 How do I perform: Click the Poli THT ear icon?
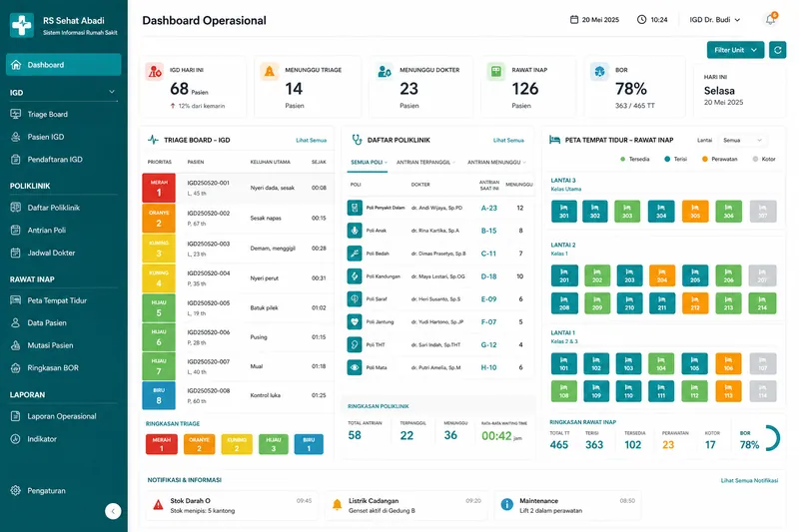pos(355,344)
